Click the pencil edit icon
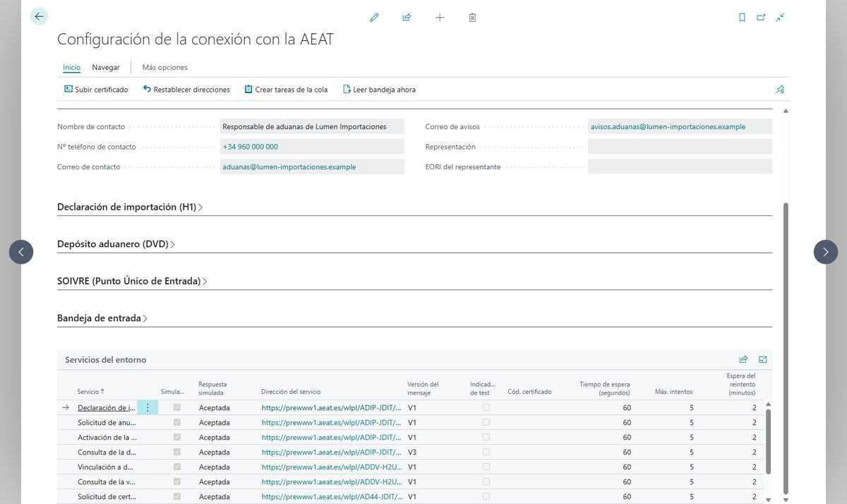The image size is (847, 504). pos(374,18)
